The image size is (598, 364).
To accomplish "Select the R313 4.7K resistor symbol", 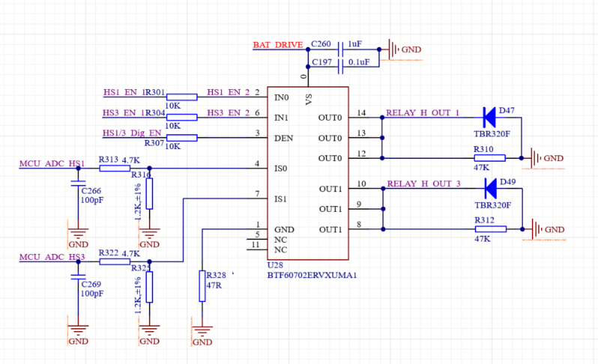I will click(115, 168).
